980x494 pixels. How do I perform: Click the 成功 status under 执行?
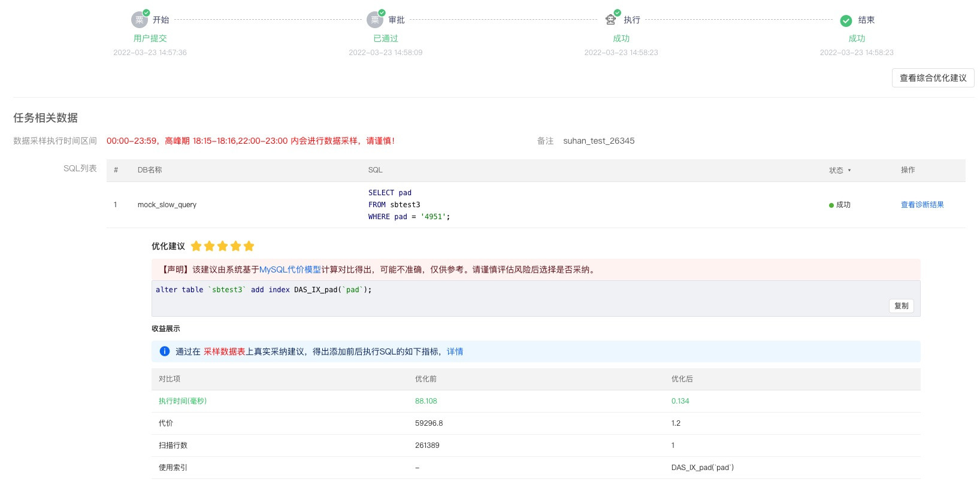(621, 38)
